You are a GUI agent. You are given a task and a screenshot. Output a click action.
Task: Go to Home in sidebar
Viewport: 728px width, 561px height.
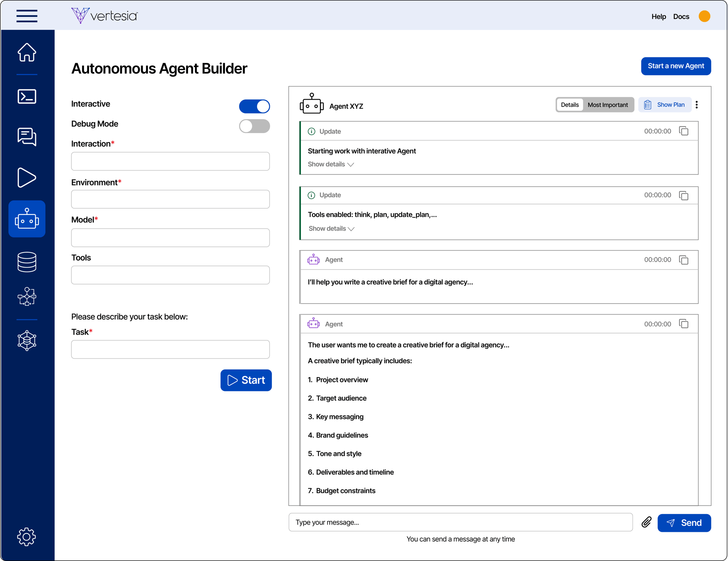click(27, 52)
